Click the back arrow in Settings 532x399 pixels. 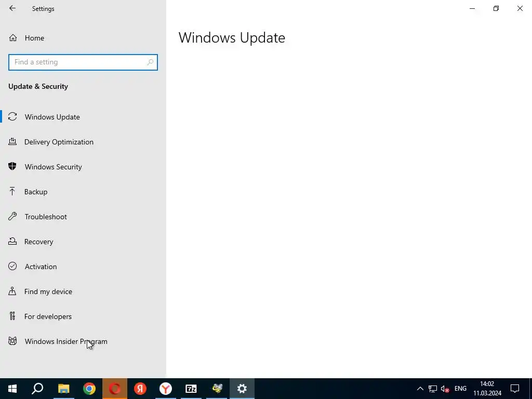point(12,8)
